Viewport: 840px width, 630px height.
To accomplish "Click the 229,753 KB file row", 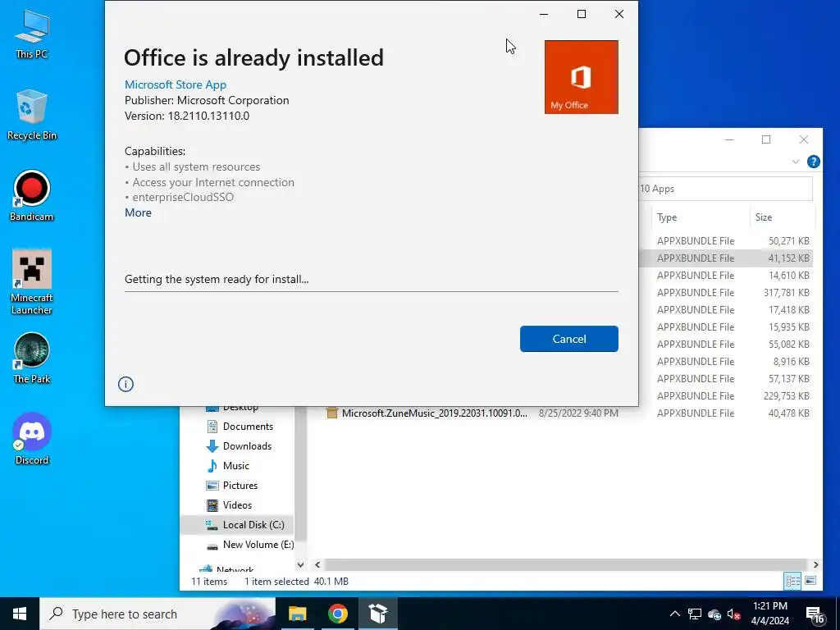I will 725,396.
